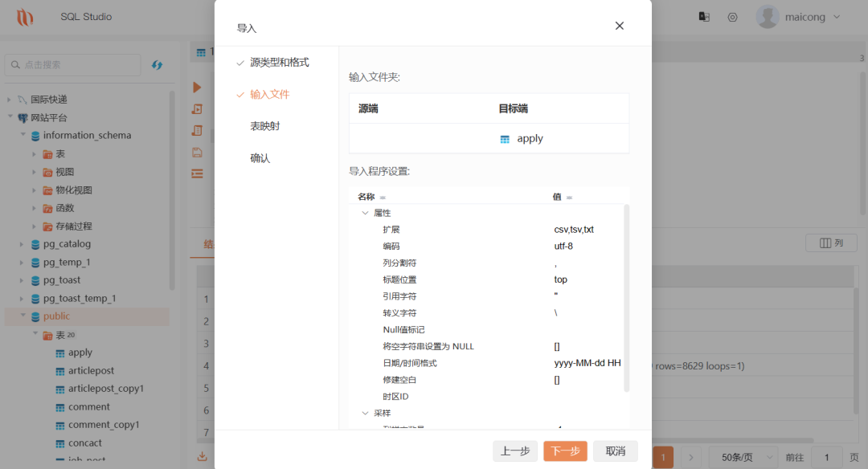Click the settings list scrollbar
The height and width of the screenshot is (469, 868).
[x=627, y=299]
